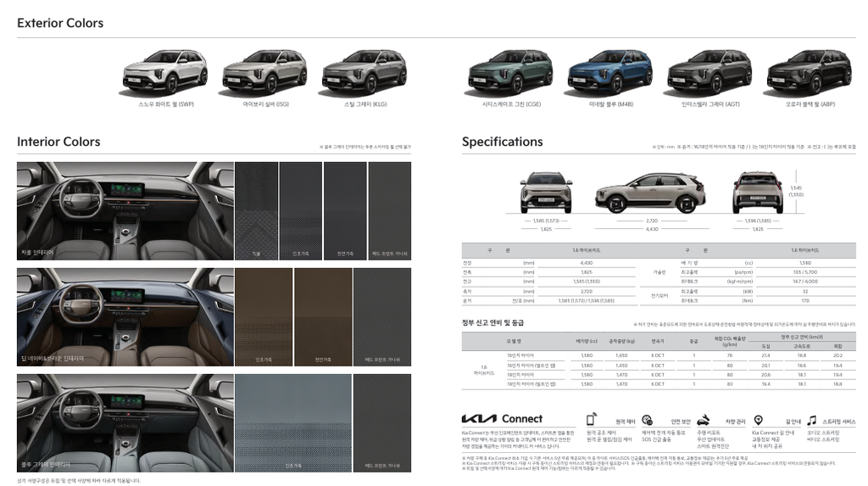Open the deep navy and brown interior photo
This screenshot has width=868, height=486.
click(125, 317)
